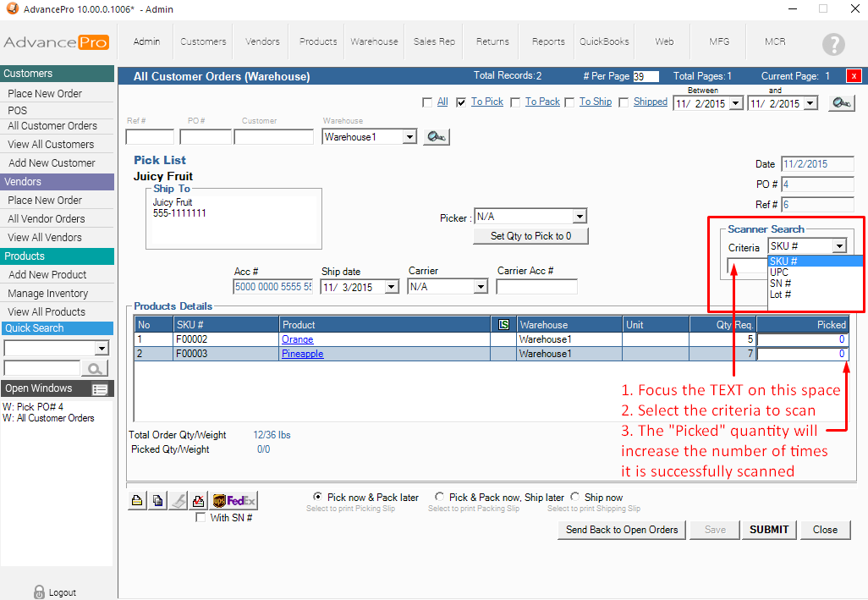Open the QuickBooks menu

tap(604, 41)
